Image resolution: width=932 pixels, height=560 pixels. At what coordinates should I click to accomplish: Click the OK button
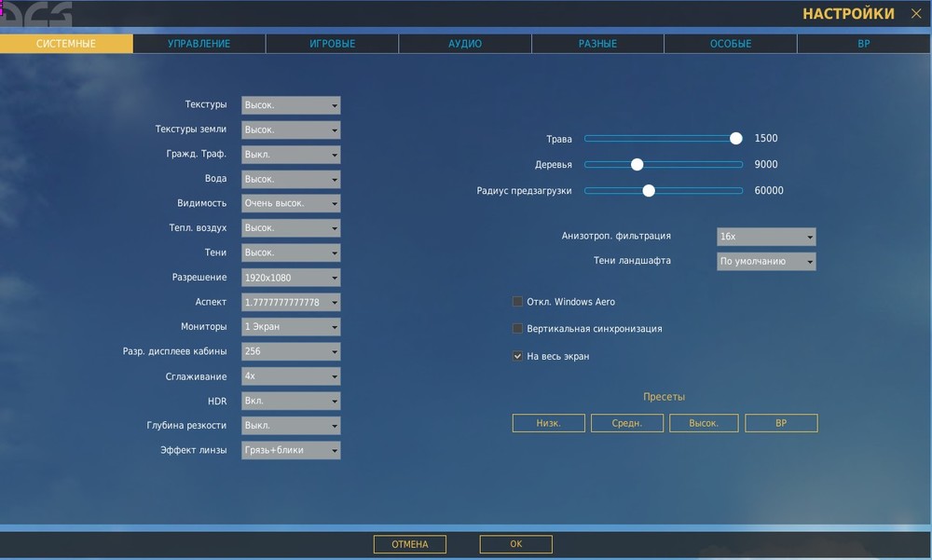(516, 544)
